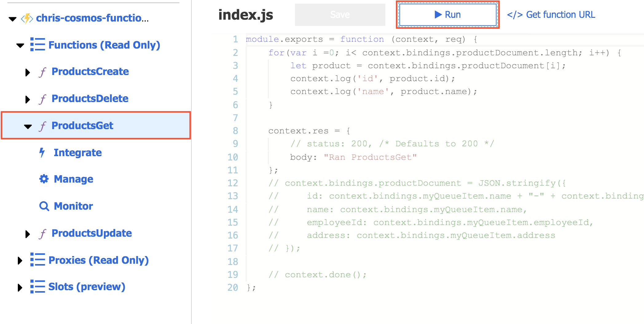The image size is (644, 324).
Task: Expand the Proxies (Read Only) section
Action: click(x=20, y=261)
